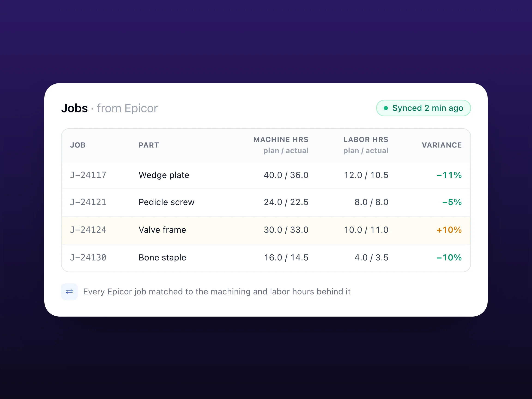Screen dimensions: 532x399
Task: Click the sync arrows icon
Action: coord(69,291)
